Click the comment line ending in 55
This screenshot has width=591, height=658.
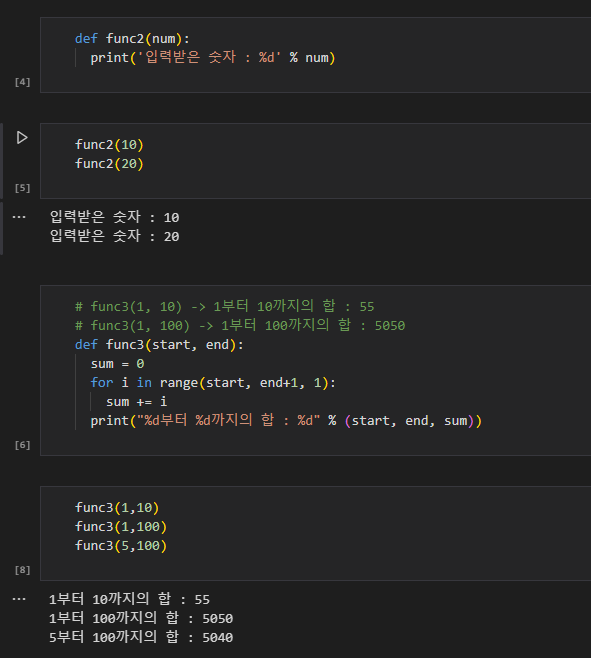point(225,306)
